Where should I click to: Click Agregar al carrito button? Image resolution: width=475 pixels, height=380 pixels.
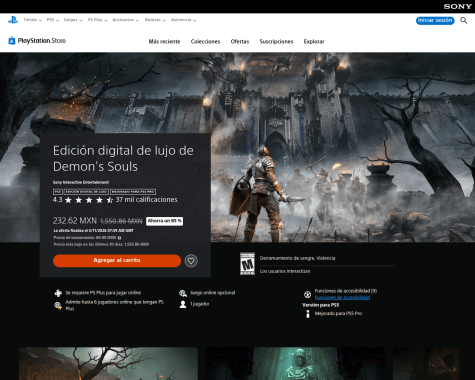point(117,260)
